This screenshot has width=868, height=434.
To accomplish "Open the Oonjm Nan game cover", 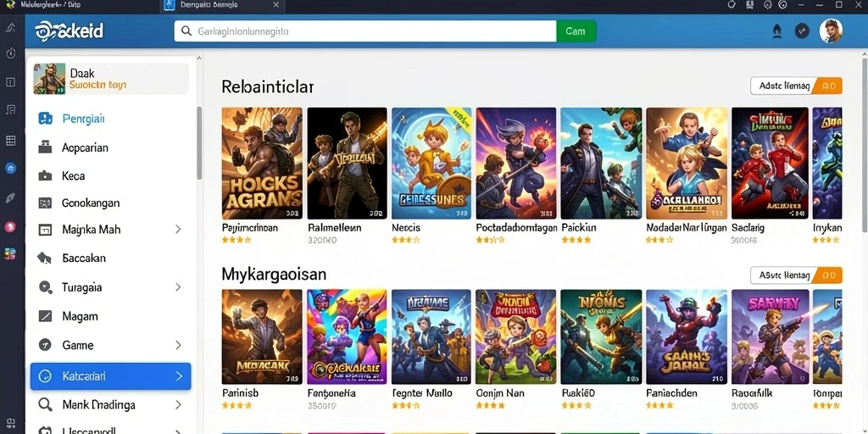I will tap(516, 337).
